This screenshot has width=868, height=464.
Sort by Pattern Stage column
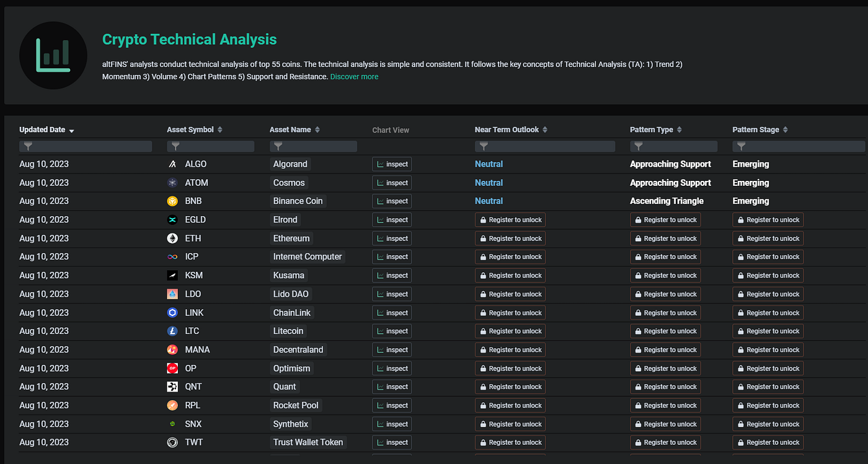[x=760, y=130]
